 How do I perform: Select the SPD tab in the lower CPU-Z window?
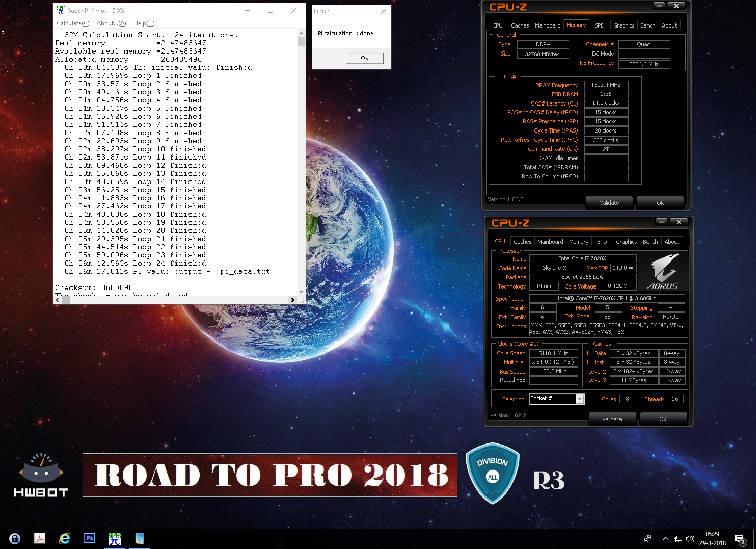[602, 242]
